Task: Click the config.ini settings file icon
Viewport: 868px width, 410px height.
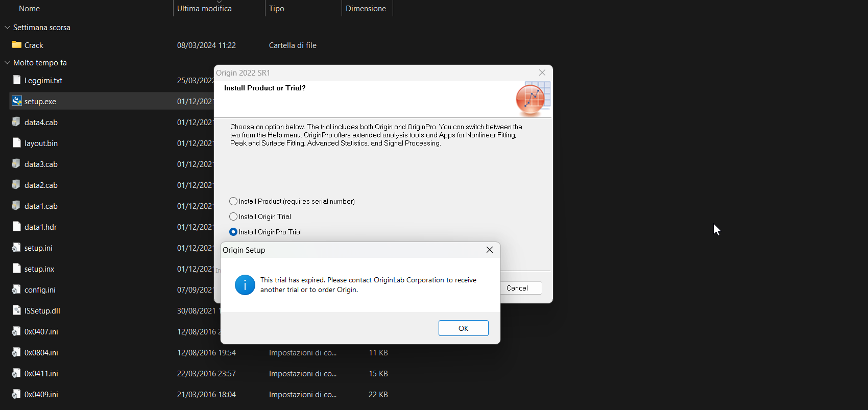Action: point(17,290)
